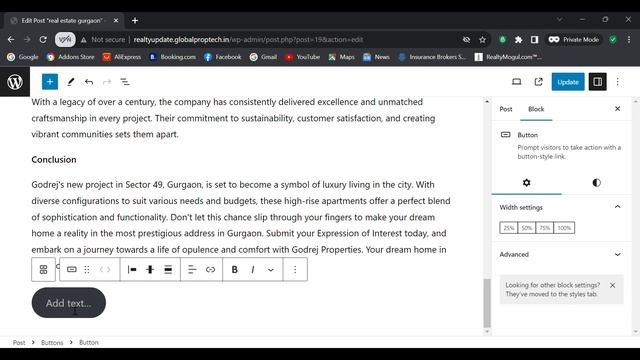Screen dimensions: 640x360
Task: Change vertical alignment in block toolbar
Action: coord(150,269)
